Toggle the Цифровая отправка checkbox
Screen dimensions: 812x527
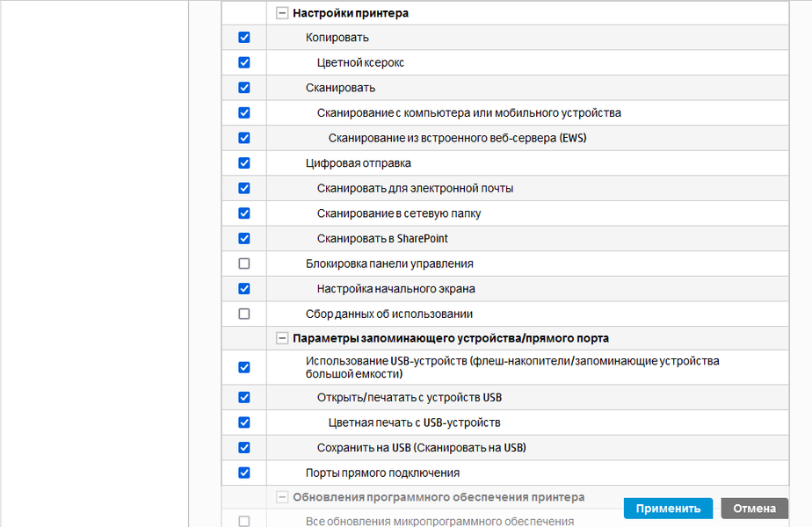click(244, 162)
